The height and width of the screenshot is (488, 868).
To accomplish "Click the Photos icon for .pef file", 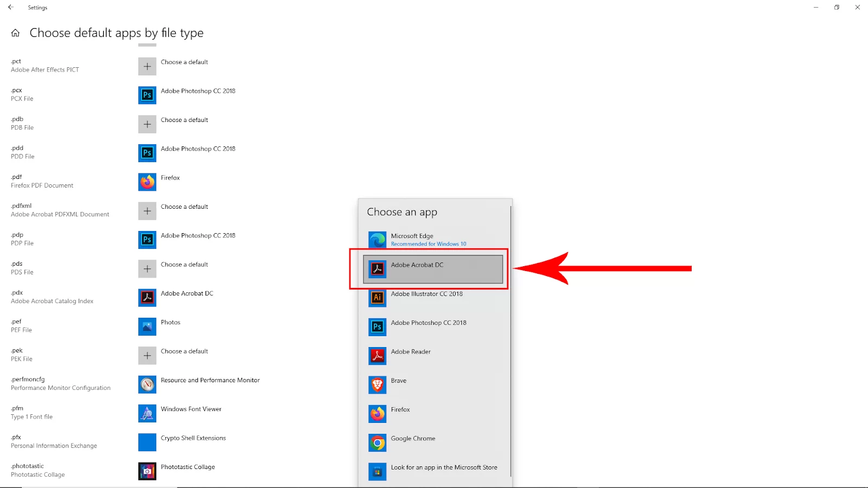I will (x=147, y=326).
